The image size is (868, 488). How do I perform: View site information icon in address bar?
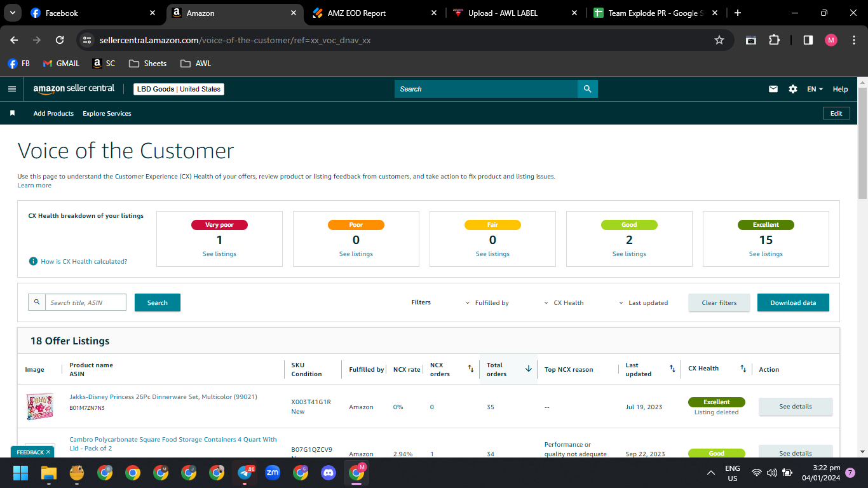[87, 40]
